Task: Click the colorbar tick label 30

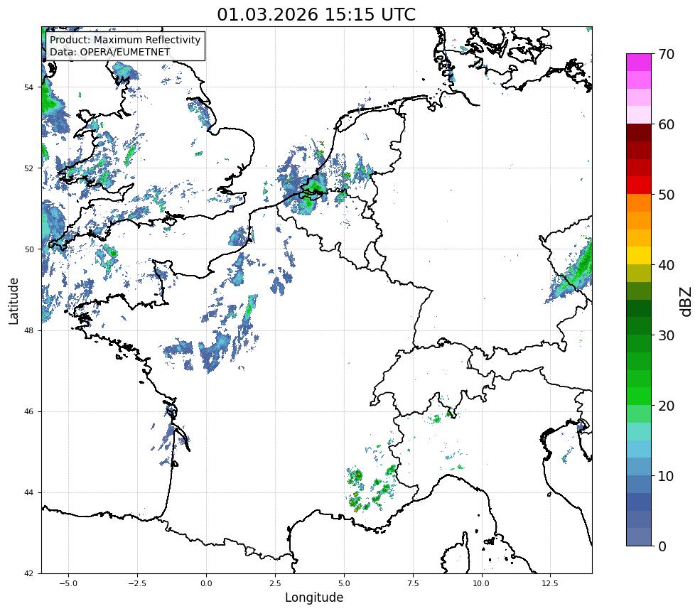Action: pos(666,335)
